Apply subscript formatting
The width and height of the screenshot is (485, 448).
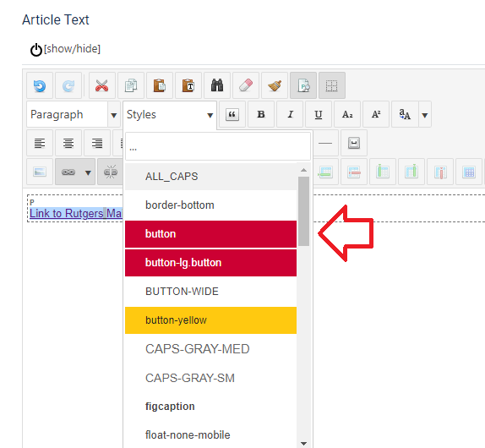(347, 114)
